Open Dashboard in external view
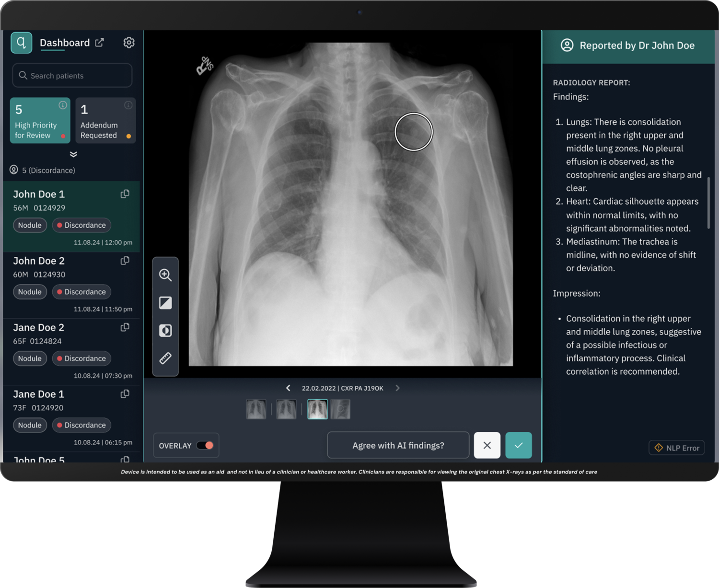This screenshot has width=719, height=588. [100, 42]
